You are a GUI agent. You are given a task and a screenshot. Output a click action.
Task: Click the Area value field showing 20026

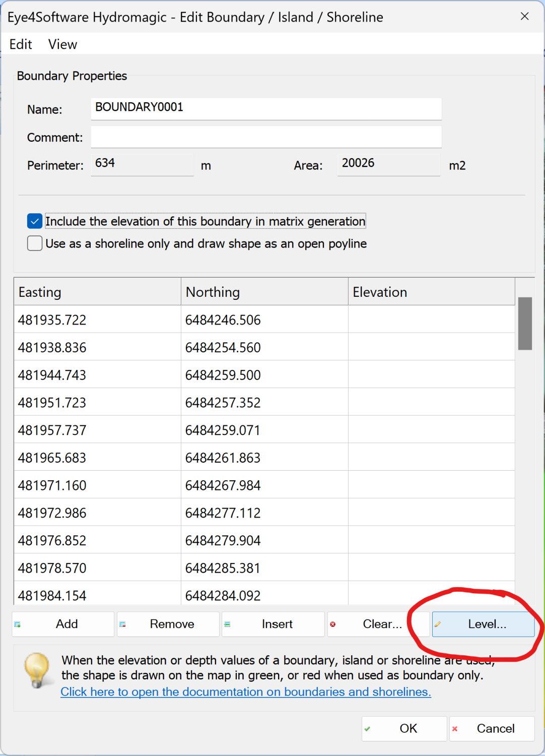tap(389, 165)
